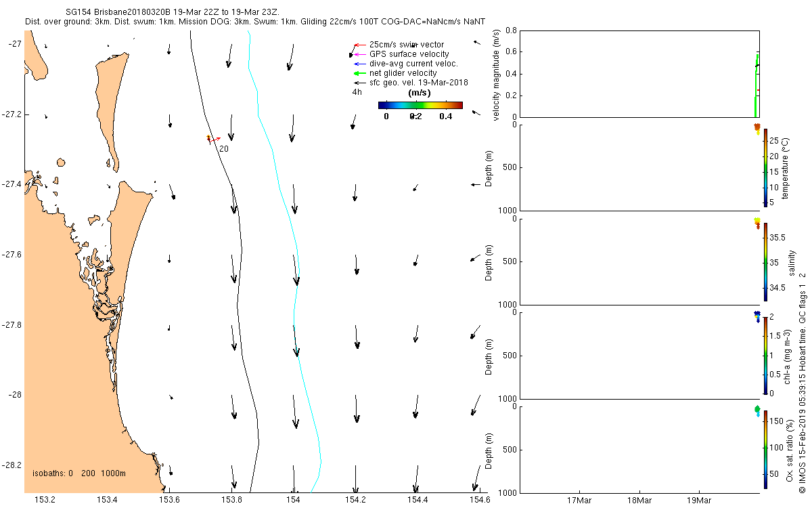The height and width of the screenshot is (508, 812).
Task: Click the red swim vector legend arrow
Action: pyautogui.click(x=359, y=45)
